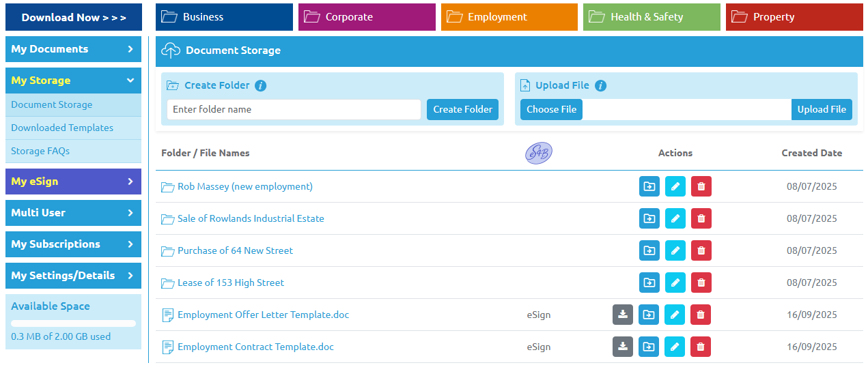Edit the Lease of 153 High Street folder name

675,283
